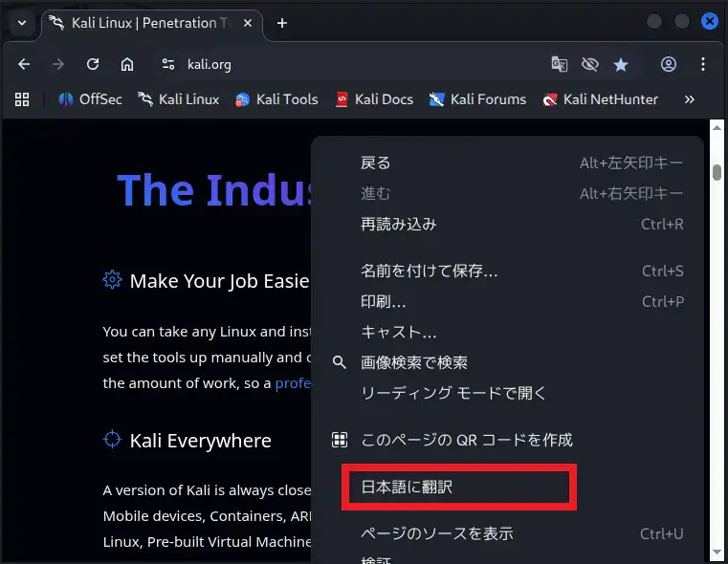Image resolution: width=728 pixels, height=564 pixels.
Task: Open the Kali Docs bookmark
Action: point(374,99)
